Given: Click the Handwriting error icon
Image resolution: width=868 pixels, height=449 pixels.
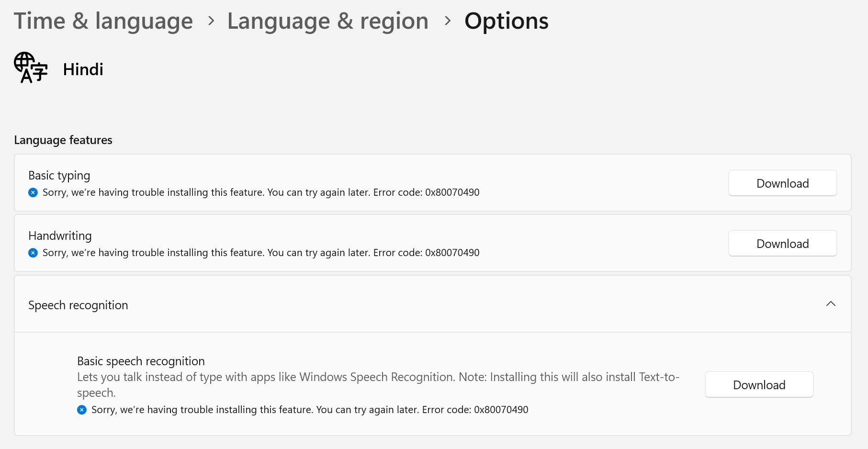Looking at the screenshot, I should (33, 253).
